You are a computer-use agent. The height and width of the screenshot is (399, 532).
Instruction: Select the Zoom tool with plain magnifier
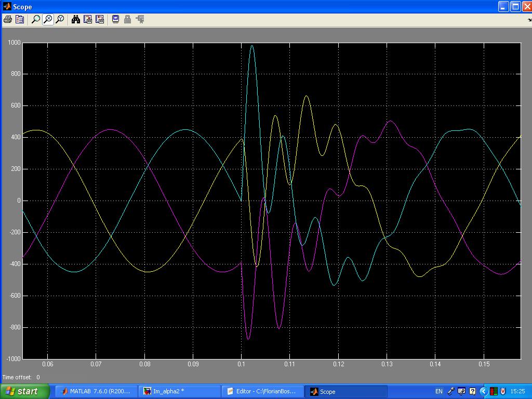point(36,19)
